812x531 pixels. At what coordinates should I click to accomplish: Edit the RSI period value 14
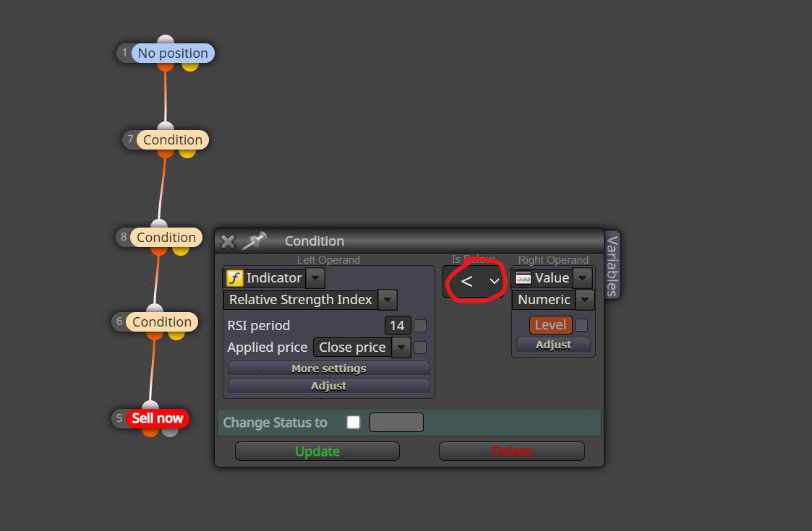click(398, 326)
